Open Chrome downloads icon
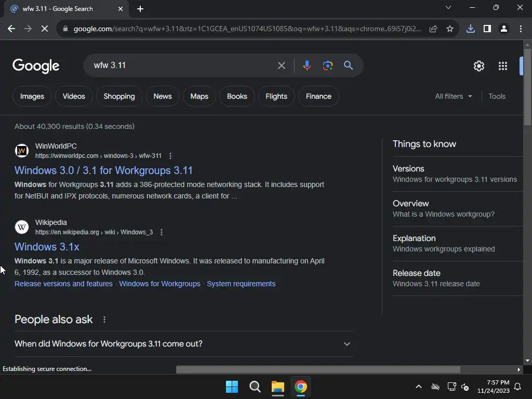The width and height of the screenshot is (532, 399). coord(471,29)
